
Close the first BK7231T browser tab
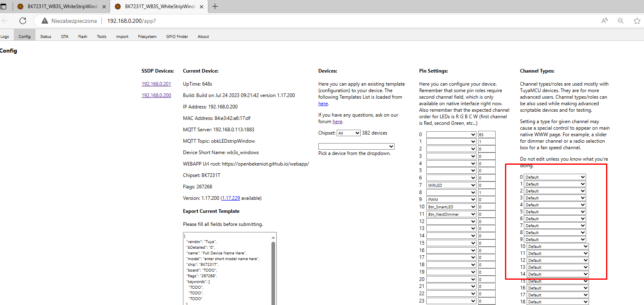(x=104, y=7)
